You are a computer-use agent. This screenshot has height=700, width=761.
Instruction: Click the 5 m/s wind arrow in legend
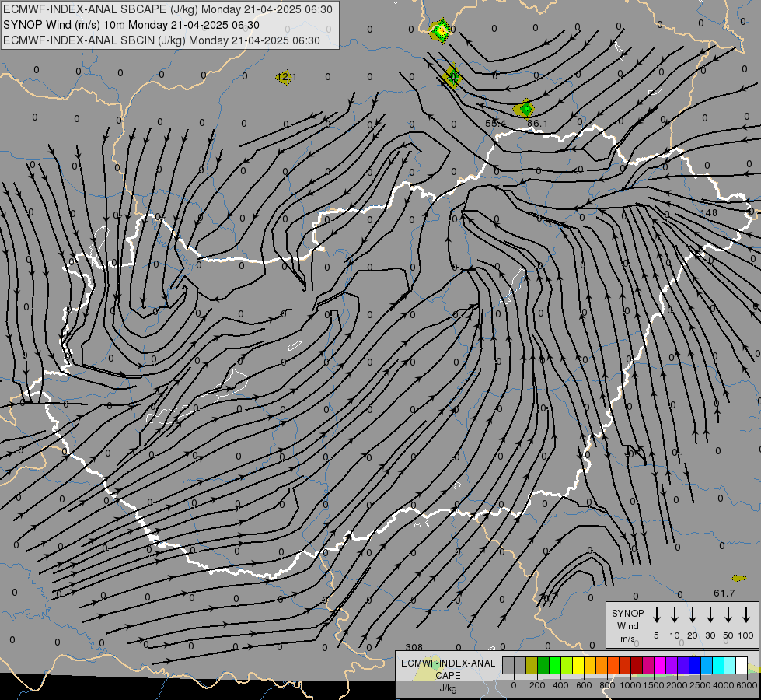pos(656,615)
